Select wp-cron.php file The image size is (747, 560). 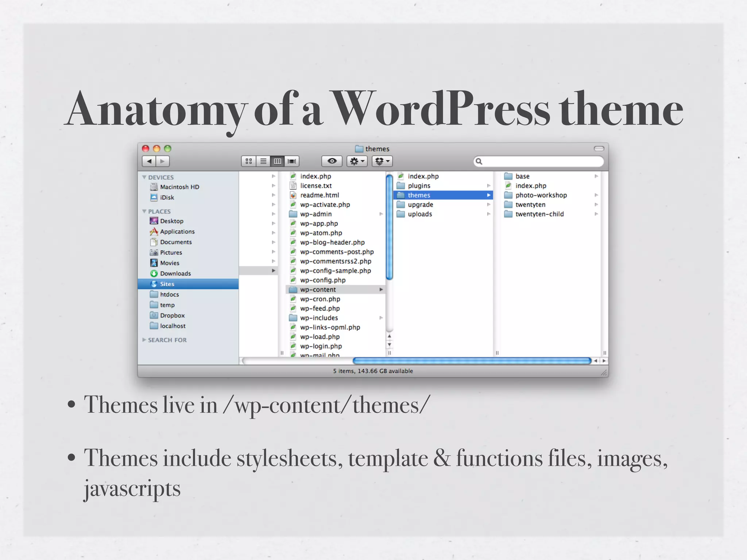[x=315, y=299]
